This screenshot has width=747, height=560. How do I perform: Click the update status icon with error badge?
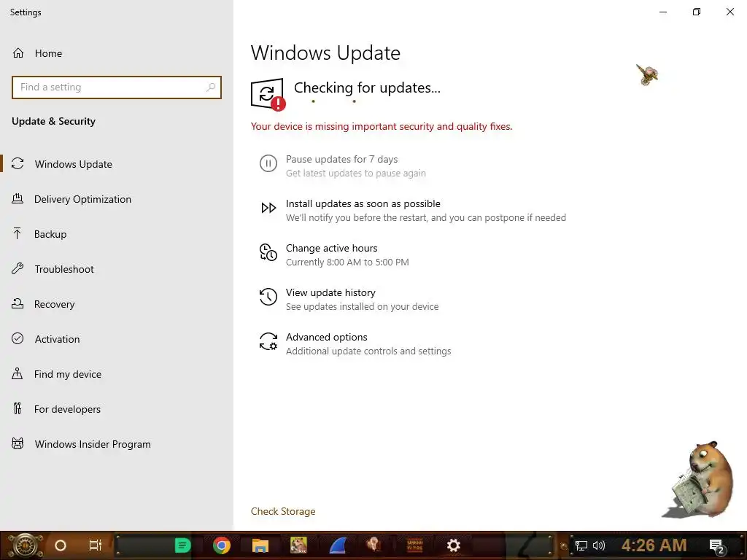268,94
